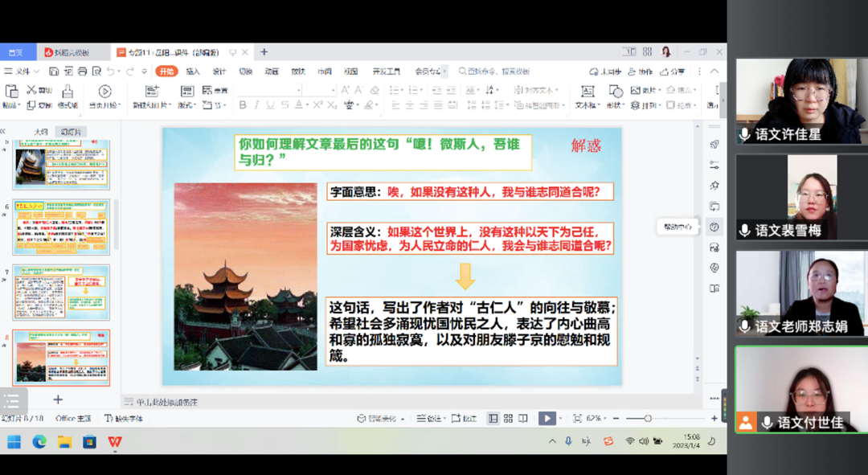Toggle subscript X₂ formatting

coord(332,104)
